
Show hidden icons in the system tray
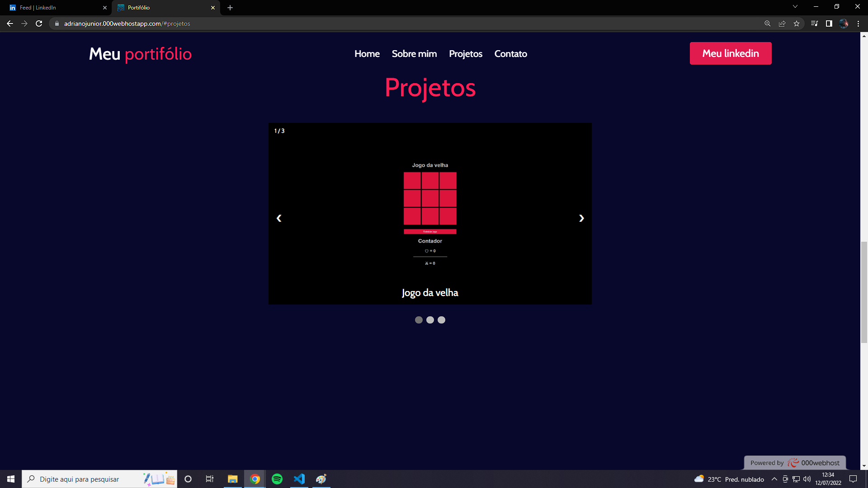[774, 479]
